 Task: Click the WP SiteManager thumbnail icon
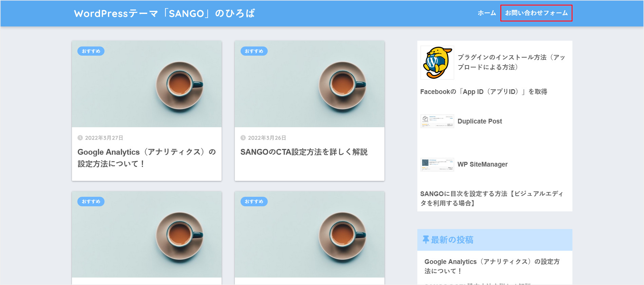click(x=437, y=165)
